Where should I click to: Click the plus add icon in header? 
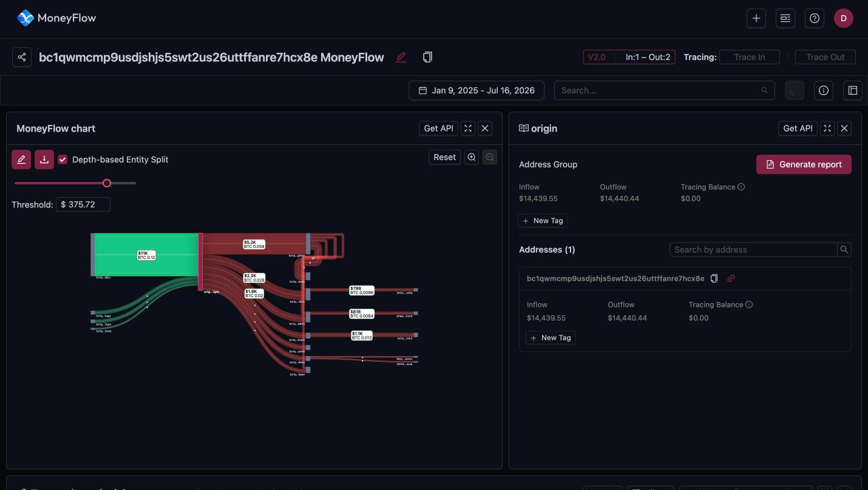point(756,18)
